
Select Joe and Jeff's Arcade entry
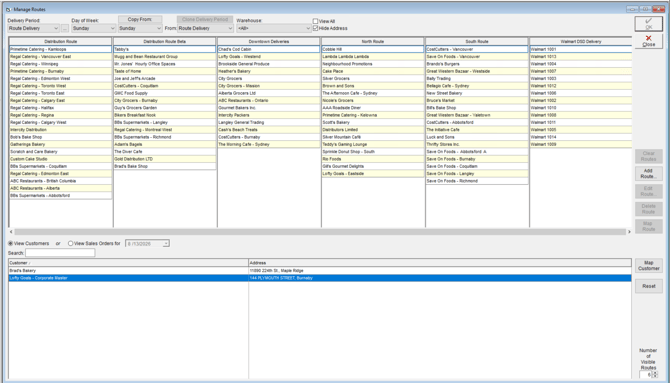165,79
